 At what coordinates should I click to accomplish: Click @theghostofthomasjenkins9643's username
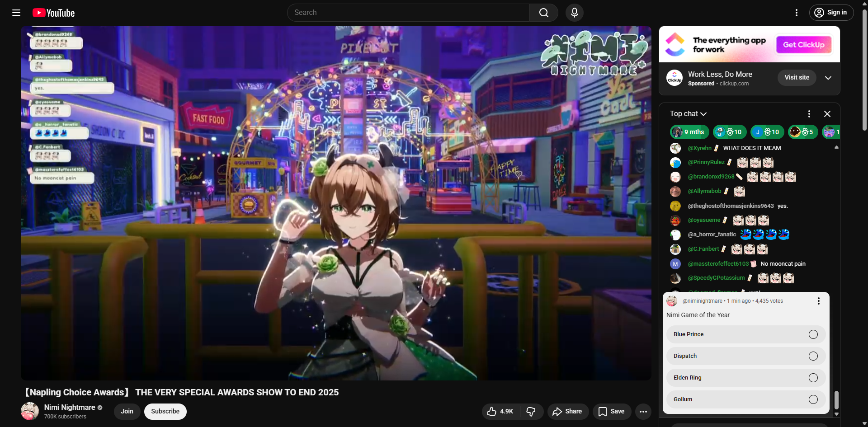coord(731,206)
